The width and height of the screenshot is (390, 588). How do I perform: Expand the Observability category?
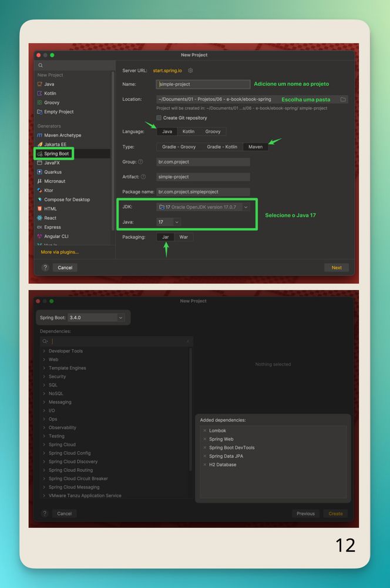click(x=44, y=427)
